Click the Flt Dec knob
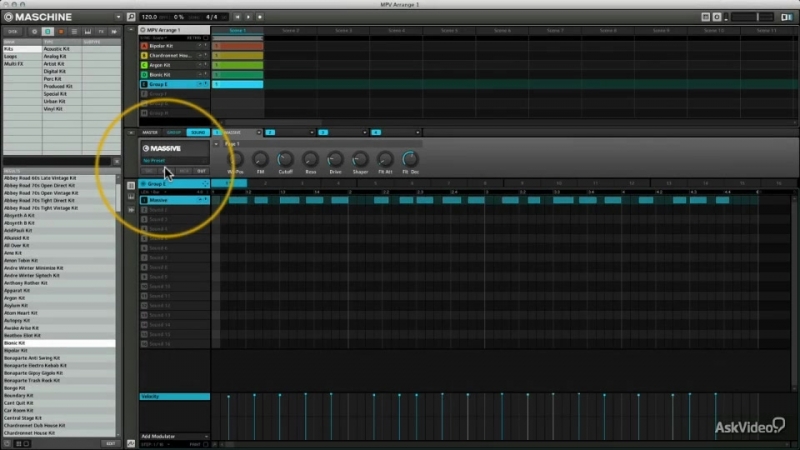 [x=410, y=159]
